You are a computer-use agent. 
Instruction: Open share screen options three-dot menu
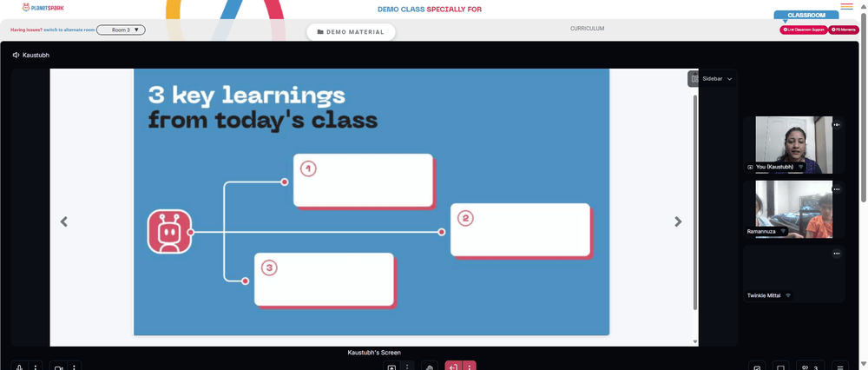pyautogui.click(x=407, y=367)
